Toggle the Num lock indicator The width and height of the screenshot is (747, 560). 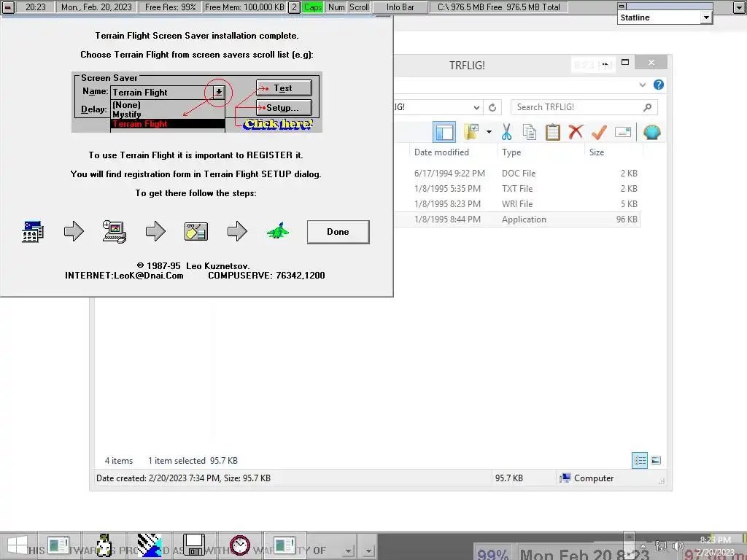point(336,7)
